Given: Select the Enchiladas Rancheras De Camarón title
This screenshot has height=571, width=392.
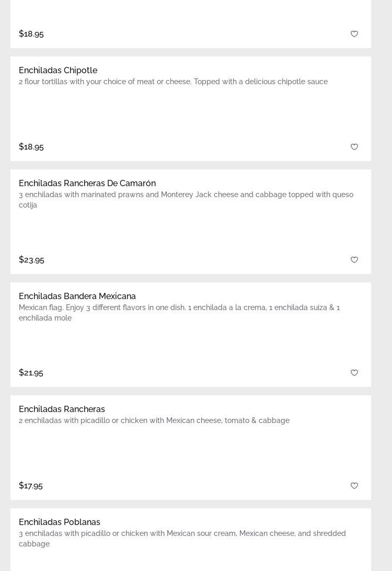Looking at the screenshot, I should coord(87,183).
